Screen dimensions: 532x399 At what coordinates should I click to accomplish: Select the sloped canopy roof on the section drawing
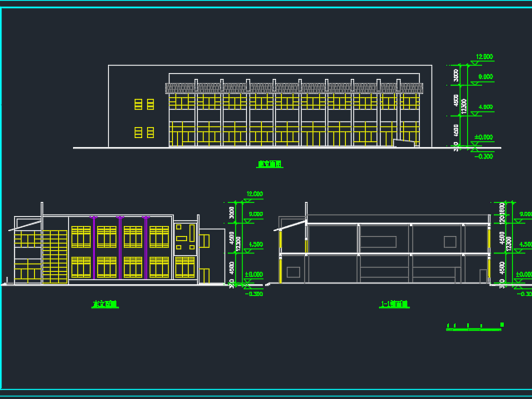point(291,224)
